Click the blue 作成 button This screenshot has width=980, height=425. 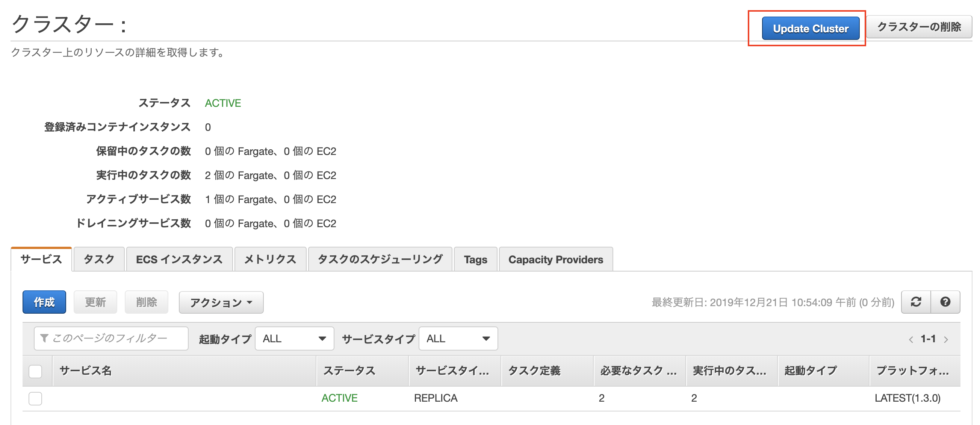(44, 302)
